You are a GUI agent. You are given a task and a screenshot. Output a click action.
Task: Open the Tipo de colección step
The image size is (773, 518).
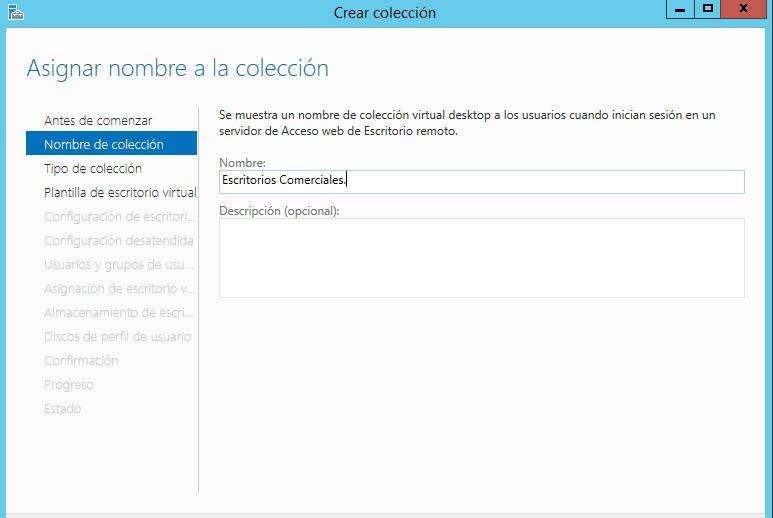pos(93,169)
